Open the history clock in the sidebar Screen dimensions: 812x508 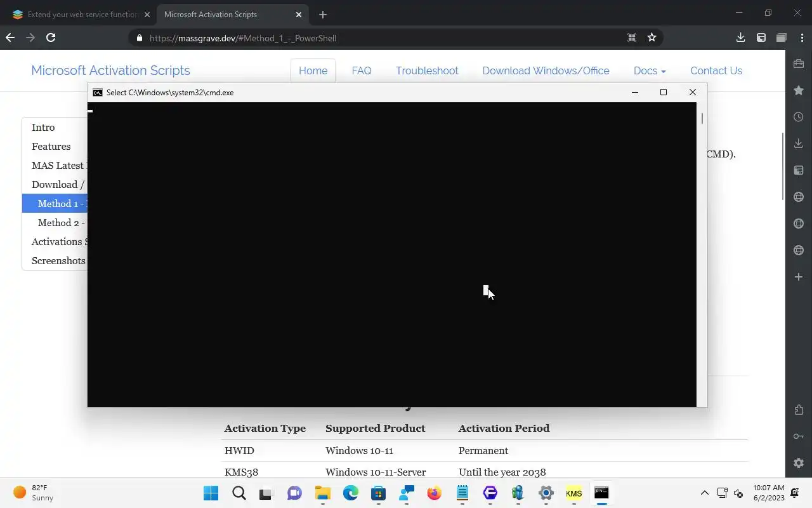coord(799,117)
